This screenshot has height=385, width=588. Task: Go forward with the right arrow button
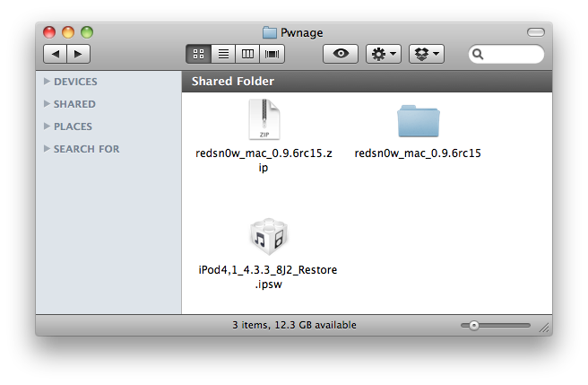pyautogui.click(x=78, y=55)
